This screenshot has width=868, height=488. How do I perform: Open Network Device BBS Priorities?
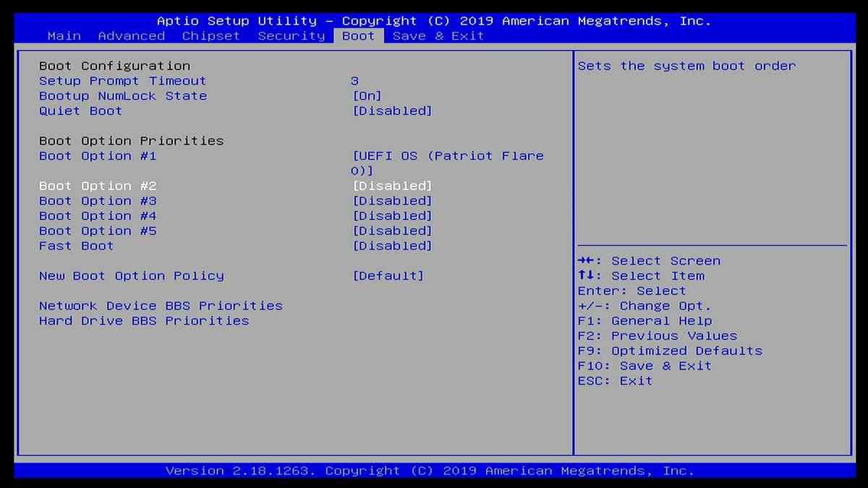pos(161,305)
